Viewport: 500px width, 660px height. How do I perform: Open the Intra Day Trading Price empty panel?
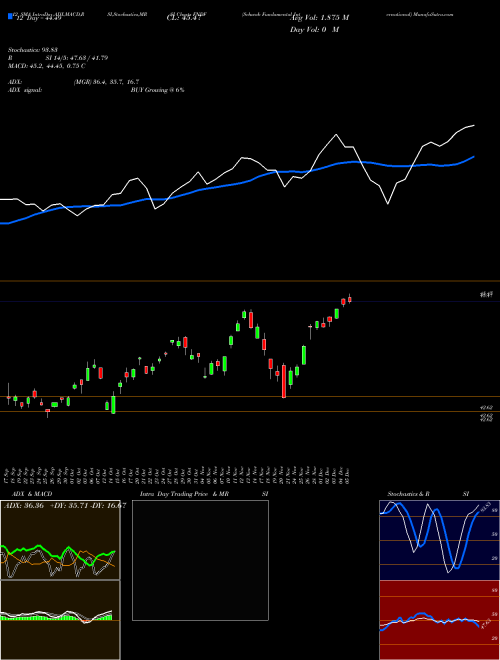tap(200, 560)
